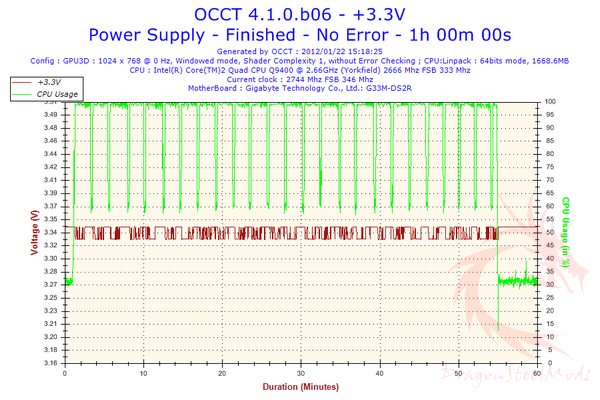600x400 pixels.
Task: Click the 30 minute tick on duration axis
Action: click(301, 374)
